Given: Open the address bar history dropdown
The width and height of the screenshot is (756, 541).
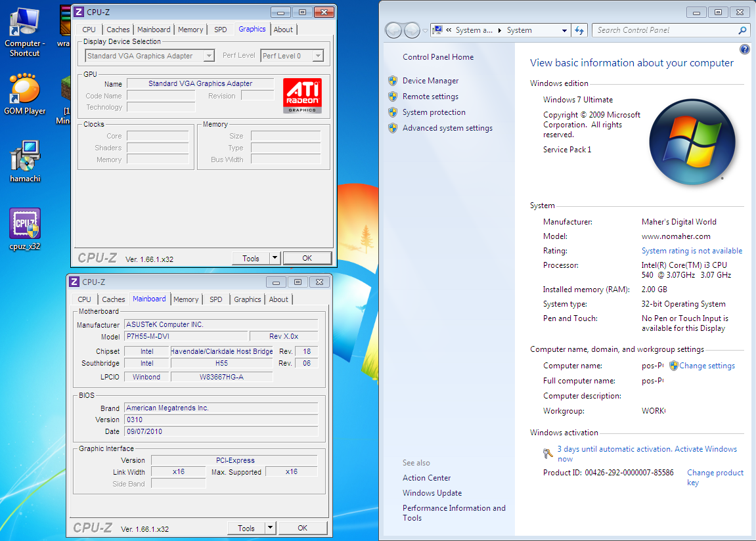Looking at the screenshot, I should pos(564,30).
